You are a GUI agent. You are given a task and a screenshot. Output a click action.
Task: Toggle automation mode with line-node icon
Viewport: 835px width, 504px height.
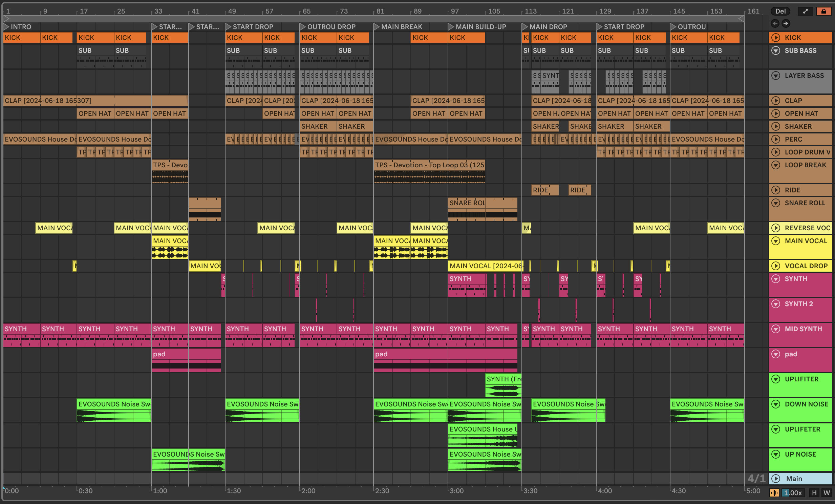tap(805, 11)
